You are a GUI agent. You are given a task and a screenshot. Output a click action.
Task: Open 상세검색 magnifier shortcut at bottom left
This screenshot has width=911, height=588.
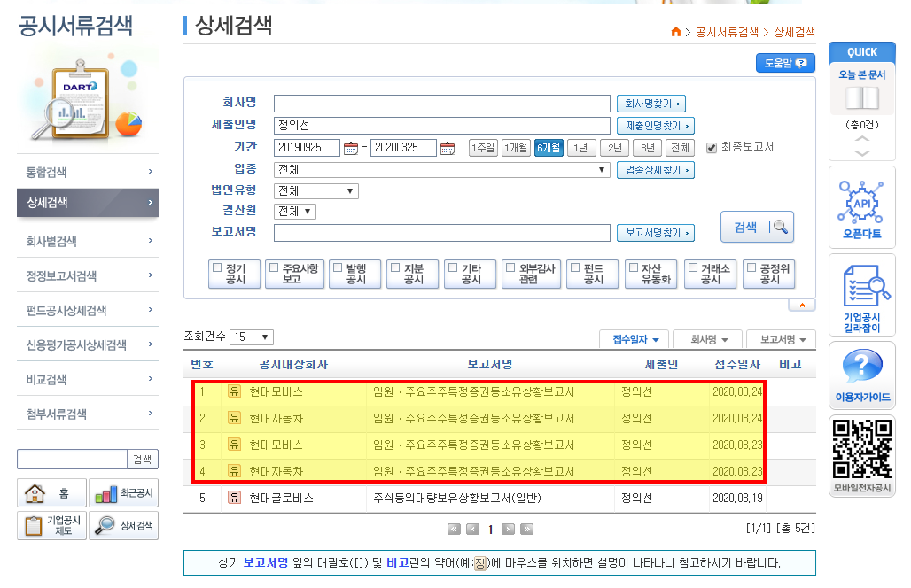(x=124, y=525)
